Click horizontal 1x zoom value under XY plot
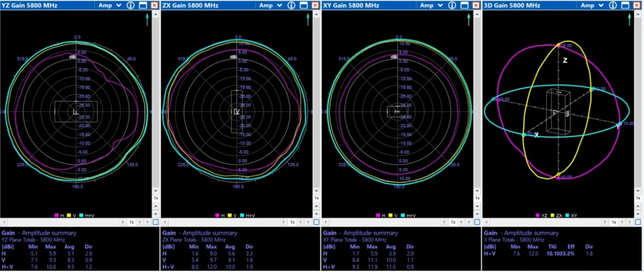Screen dimensions: 644x272 (x=453, y=222)
